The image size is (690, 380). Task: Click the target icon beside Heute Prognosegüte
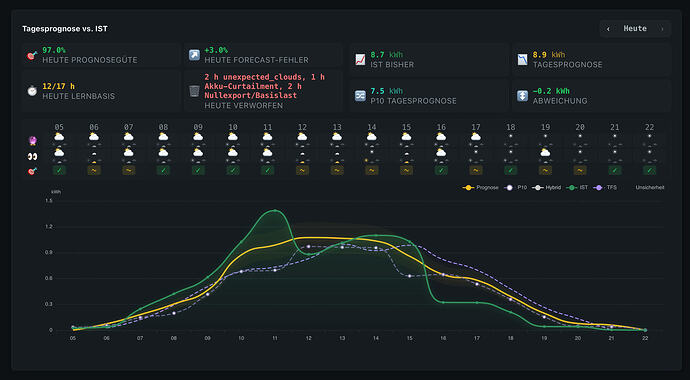[x=32, y=55]
